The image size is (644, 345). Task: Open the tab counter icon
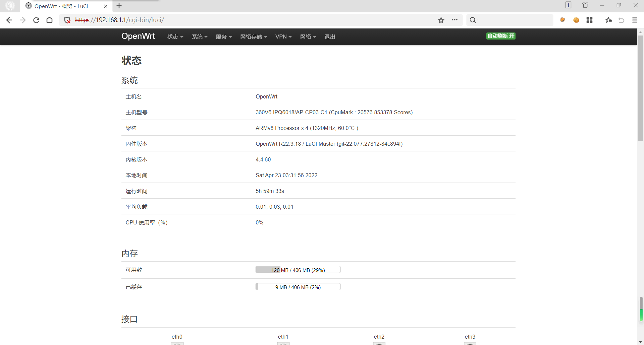click(x=568, y=5)
